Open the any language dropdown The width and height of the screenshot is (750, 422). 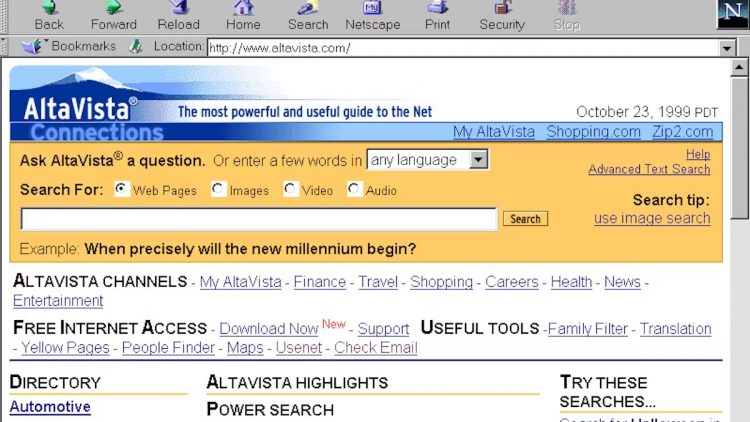pos(427,159)
